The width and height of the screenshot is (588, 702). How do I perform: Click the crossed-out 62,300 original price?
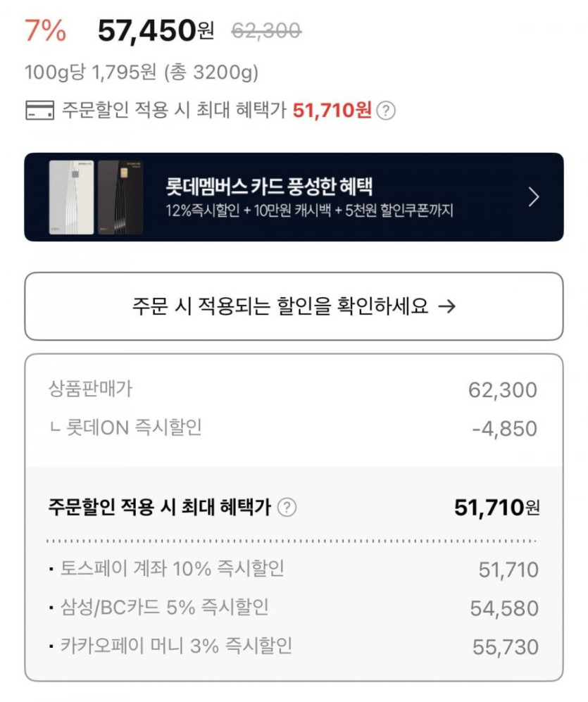266,30
